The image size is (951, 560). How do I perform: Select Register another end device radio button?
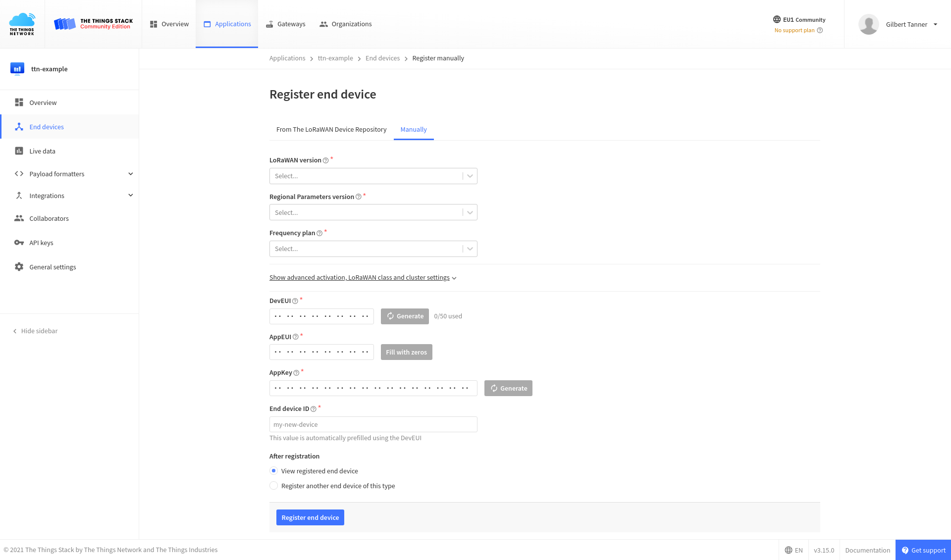[x=273, y=485]
